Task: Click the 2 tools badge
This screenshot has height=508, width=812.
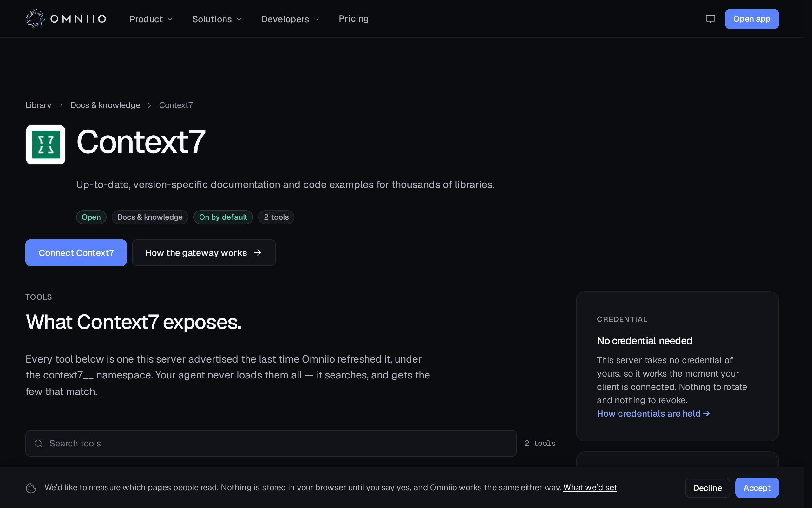Action: tap(276, 217)
